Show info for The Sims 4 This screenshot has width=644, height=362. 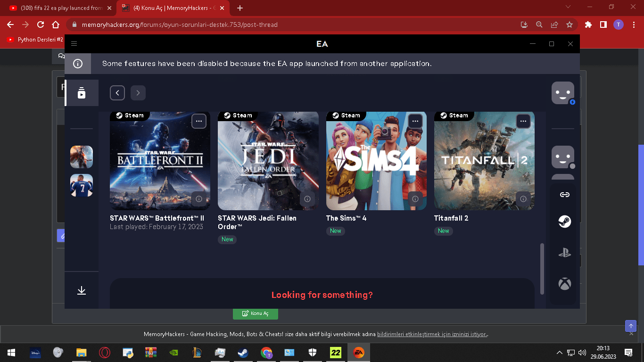point(415,199)
